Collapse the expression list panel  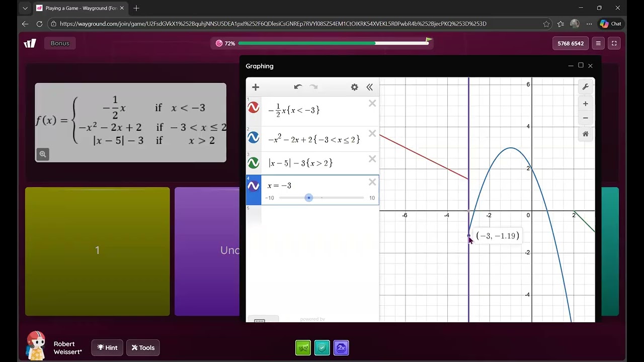370,87
